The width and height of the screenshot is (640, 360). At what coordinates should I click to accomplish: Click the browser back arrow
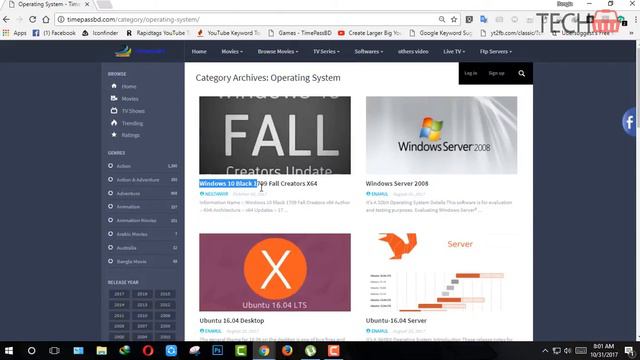6,19
